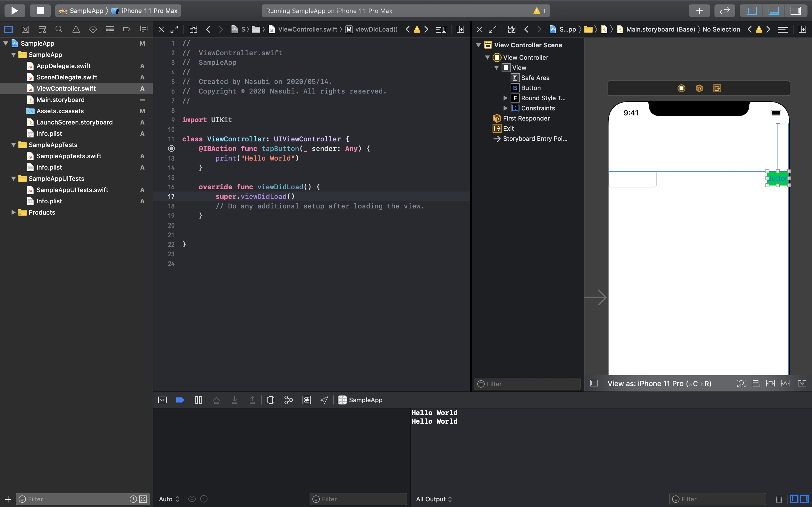Toggle the IBAction connection circle on line 12
Screen dimensions: 812x507
171,148
